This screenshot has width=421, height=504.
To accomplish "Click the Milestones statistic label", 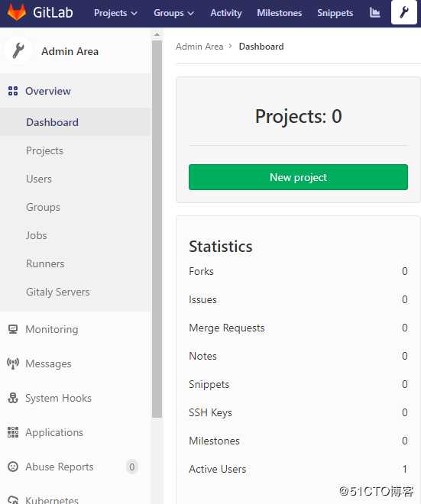I will click(214, 441).
